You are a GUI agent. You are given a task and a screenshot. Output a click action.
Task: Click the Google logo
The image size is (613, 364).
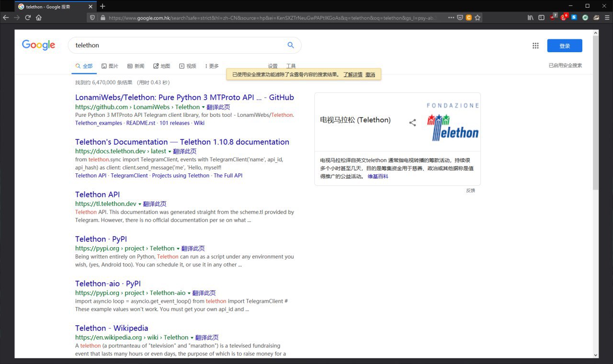coord(38,45)
